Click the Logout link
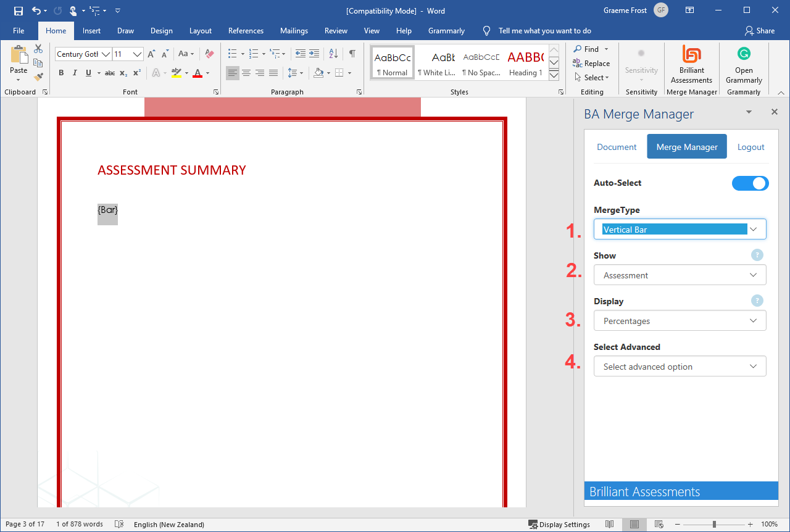Screen dimensions: 790x532 coord(750,147)
